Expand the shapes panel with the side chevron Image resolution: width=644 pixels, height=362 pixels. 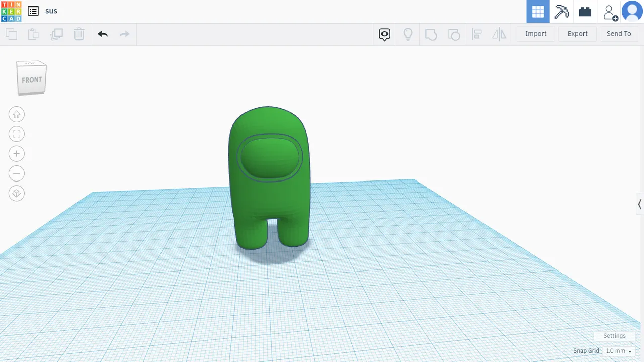[x=639, y=204]
